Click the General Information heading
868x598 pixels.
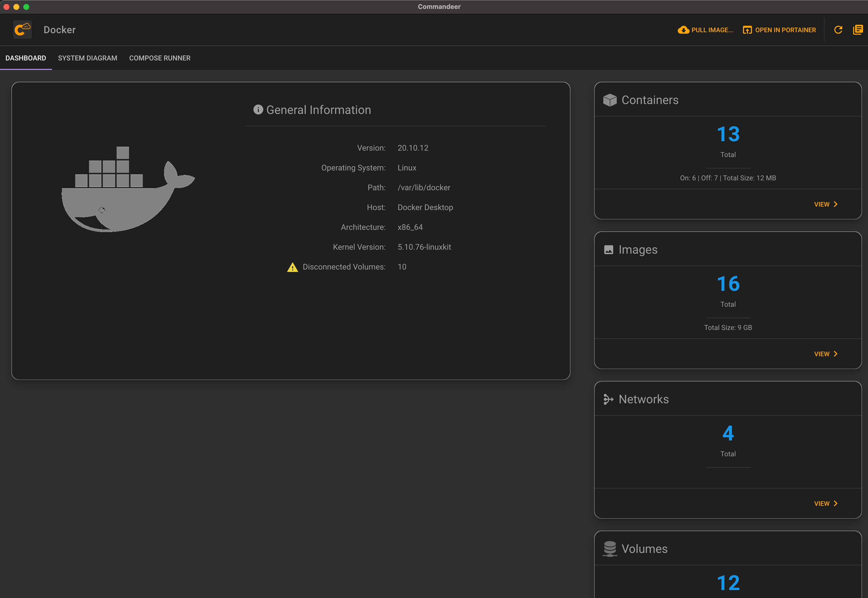pyautogui.click(x=318, y=110)
